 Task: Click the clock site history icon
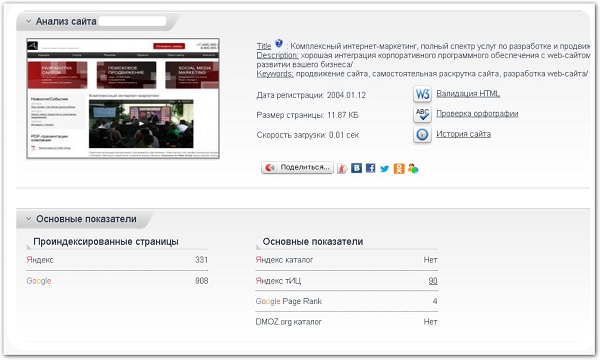point(422,134)
